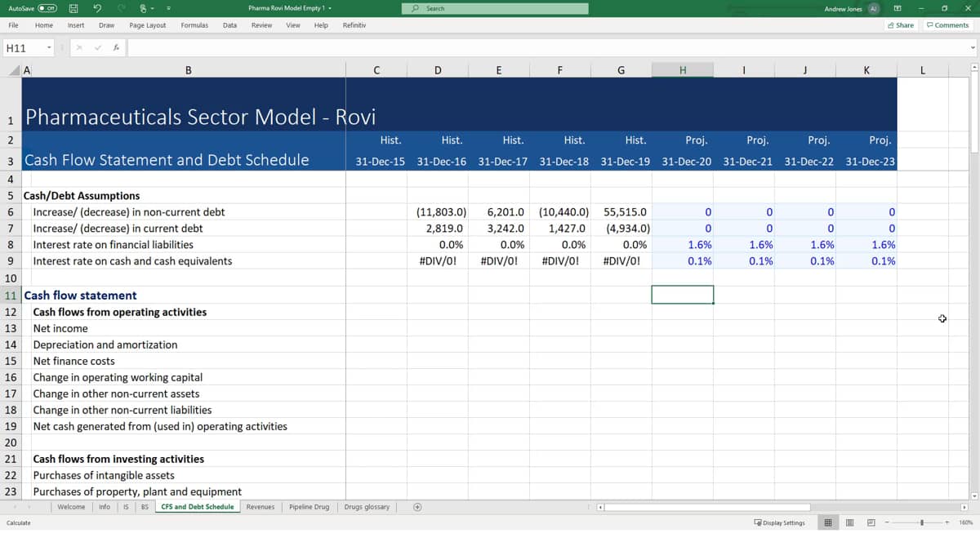Switch to Page Layout view icon
The height and width of the screenshot is (551, 980).
(849, 522)
